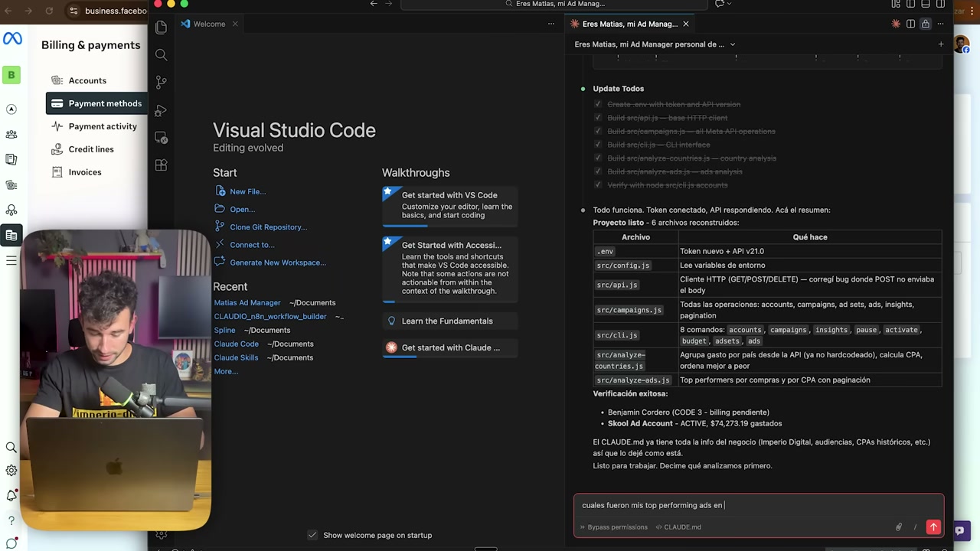Open the Search icon in the VS Code activity bar
980x551 pixels.
(161, 55)
